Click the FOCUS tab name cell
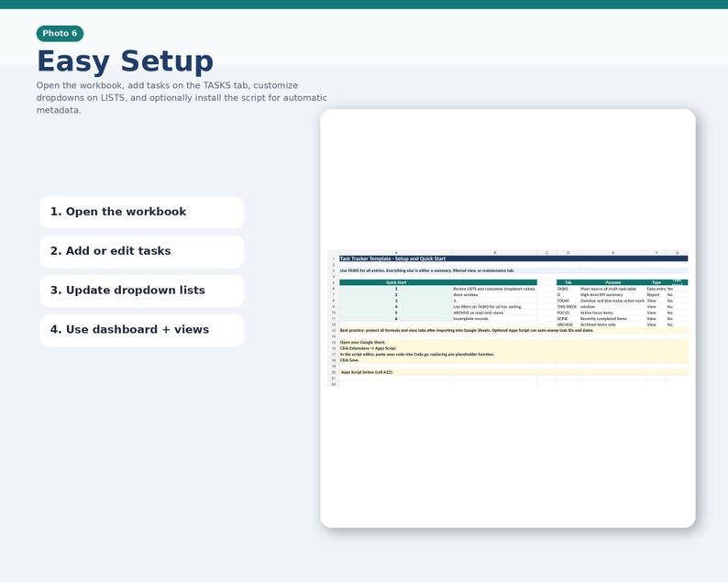Screen dimensions: 728x582 click(568, 313)
